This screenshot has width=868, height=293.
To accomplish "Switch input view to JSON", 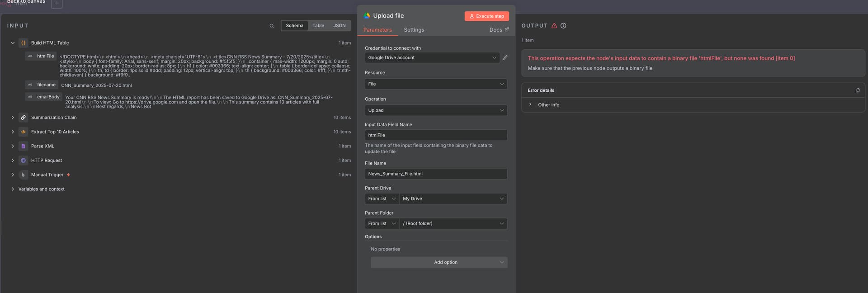I will (x=339, y=26).
